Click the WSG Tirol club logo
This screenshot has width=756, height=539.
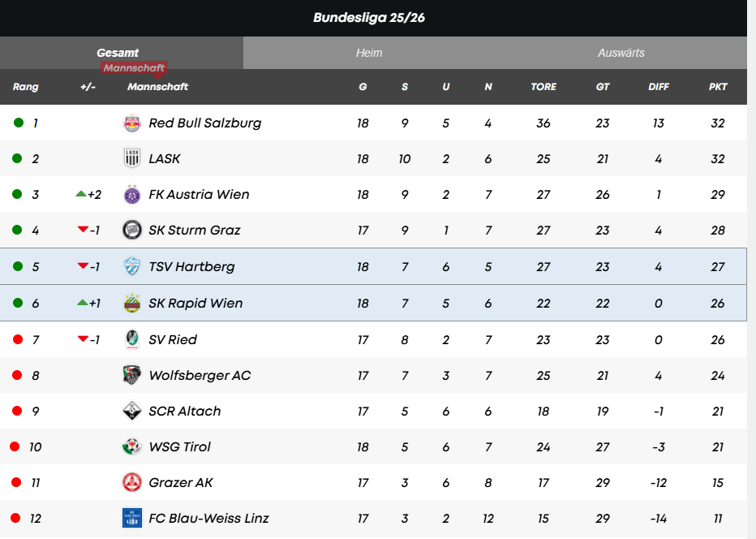[131, 446]
